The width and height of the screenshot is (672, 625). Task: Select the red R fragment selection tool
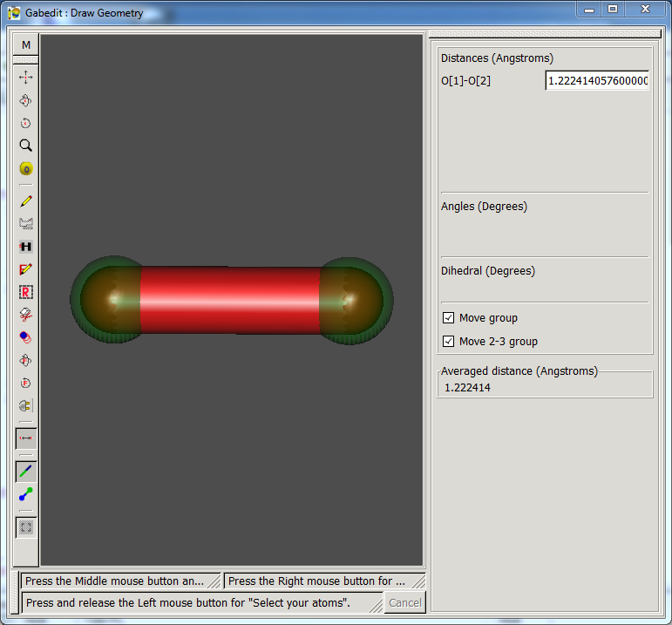click(26, 292)
